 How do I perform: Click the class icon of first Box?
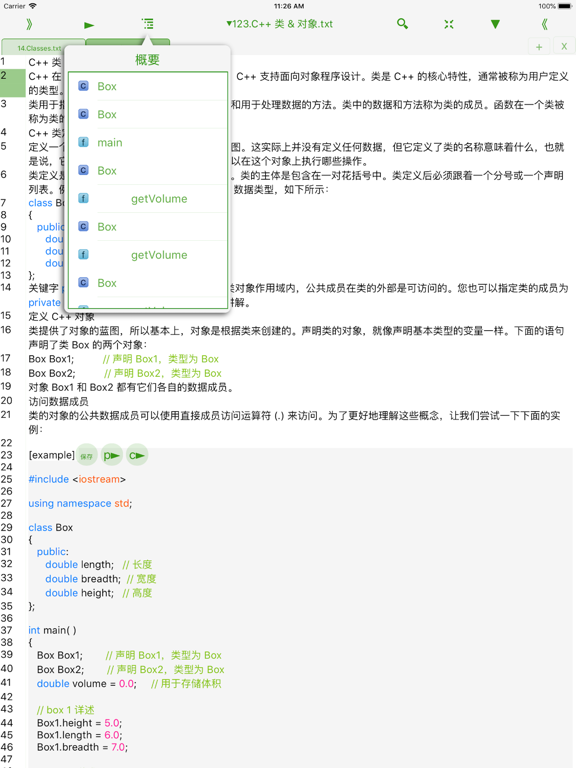[84, 86]
